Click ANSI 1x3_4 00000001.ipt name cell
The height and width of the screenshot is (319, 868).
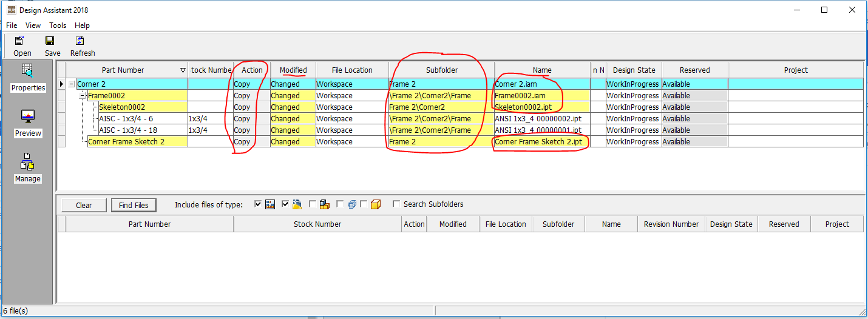click(x=542, y=130)
